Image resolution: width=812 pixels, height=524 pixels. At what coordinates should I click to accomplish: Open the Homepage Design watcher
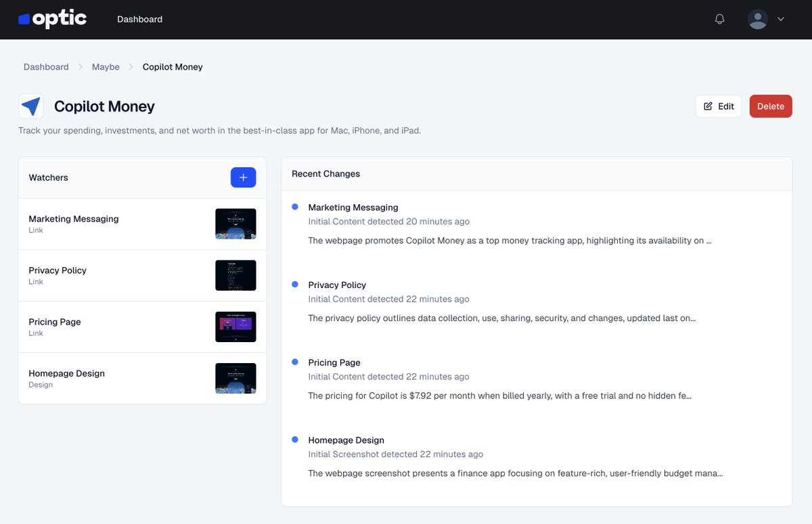pos(142,378)
